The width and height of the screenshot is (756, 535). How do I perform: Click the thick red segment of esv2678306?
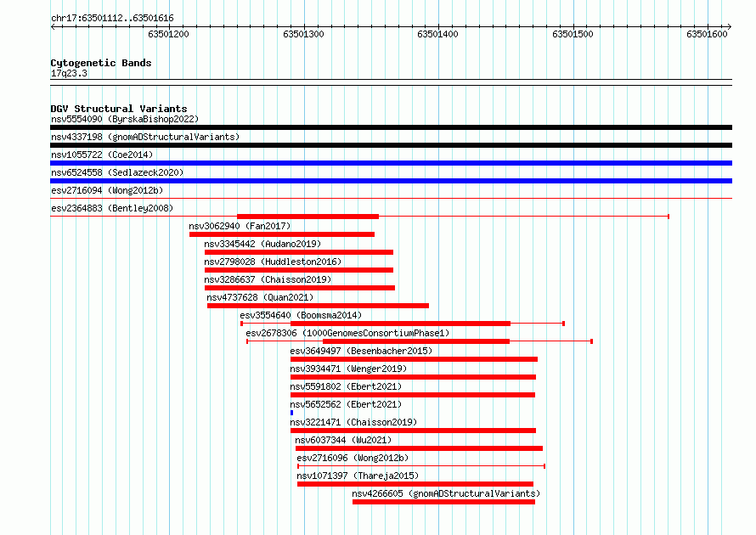pyautogui.click(x=416, y=341)
